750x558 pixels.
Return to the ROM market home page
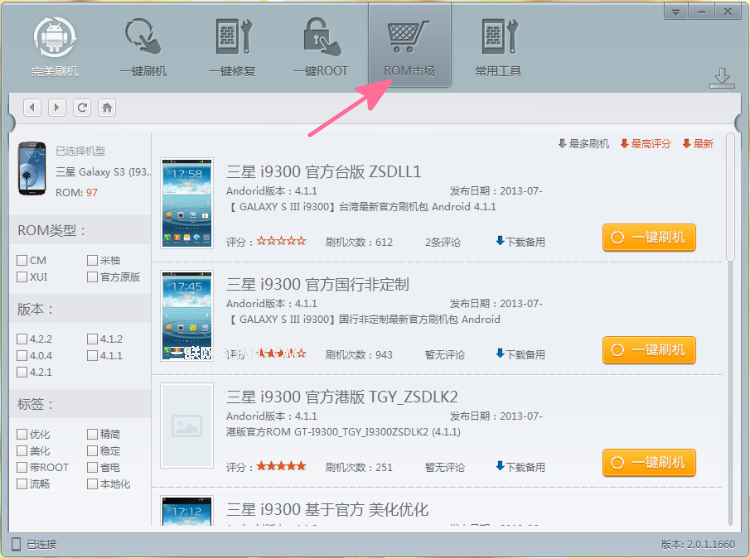pos(107,108)
